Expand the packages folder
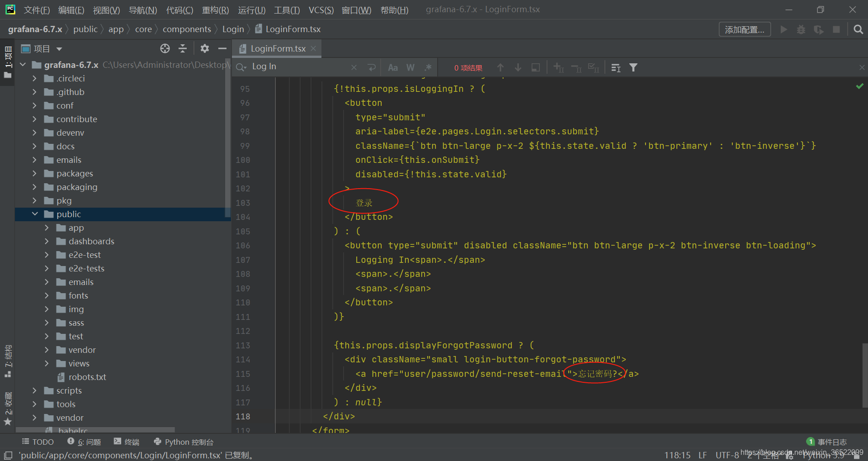868x461 pixels. [34, 173]
